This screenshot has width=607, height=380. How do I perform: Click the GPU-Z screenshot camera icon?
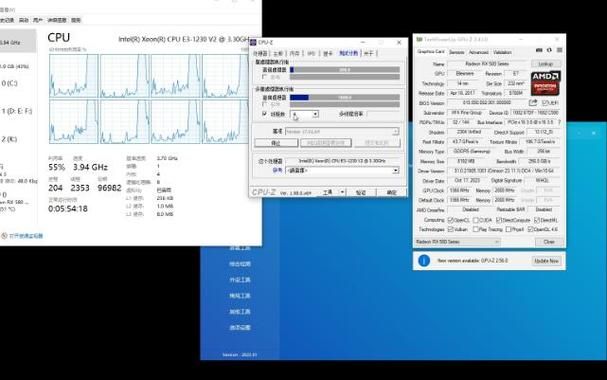tap(539, 50)
